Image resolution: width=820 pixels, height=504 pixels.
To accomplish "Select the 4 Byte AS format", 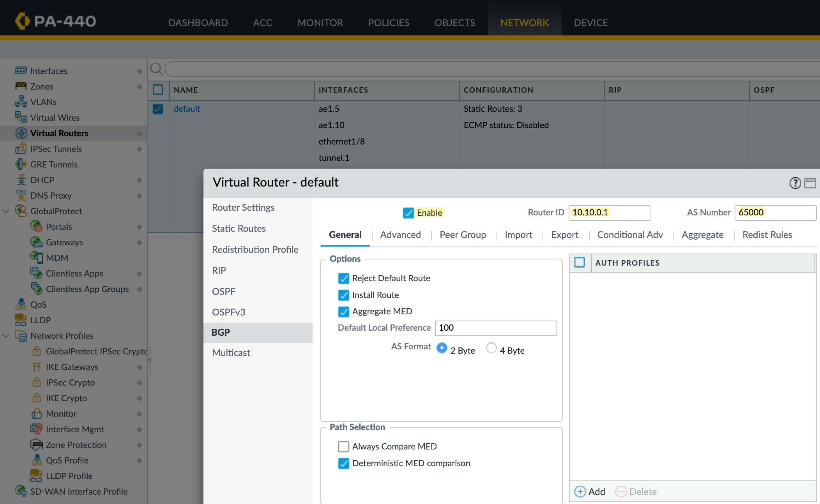I will tap(491, 348).
